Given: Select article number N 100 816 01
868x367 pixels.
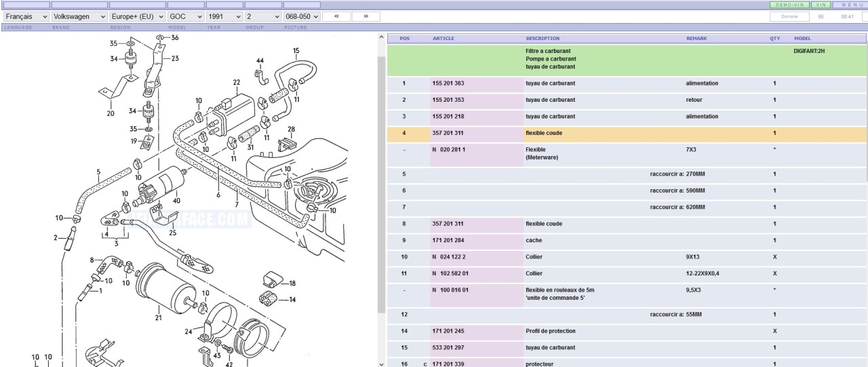Looking at the screenshot, I should (x=450, y=290).
